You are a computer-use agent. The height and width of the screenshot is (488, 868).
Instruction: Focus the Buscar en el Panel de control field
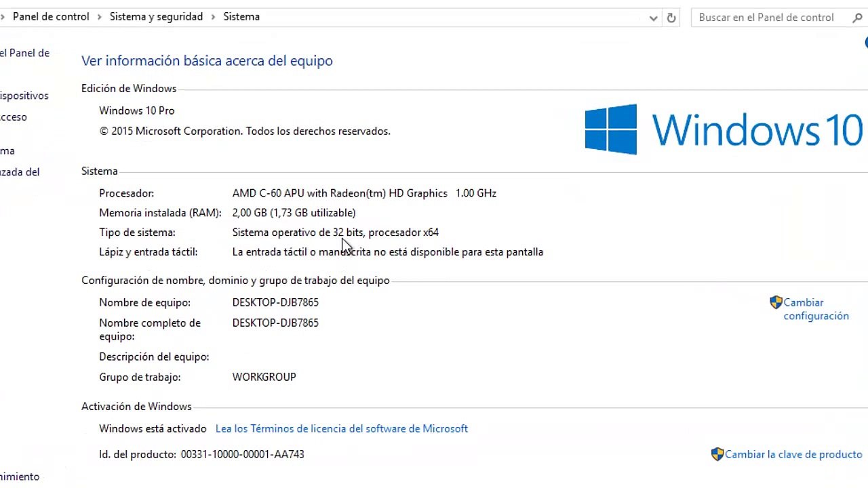point(770,18)
